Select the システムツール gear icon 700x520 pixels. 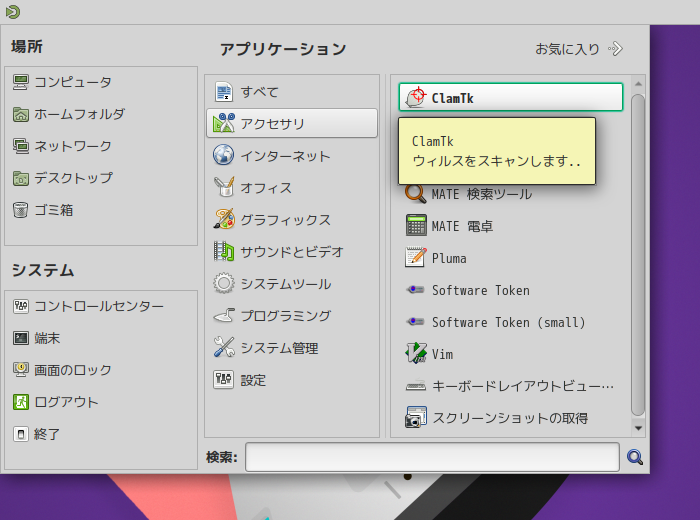coord(224,283)
